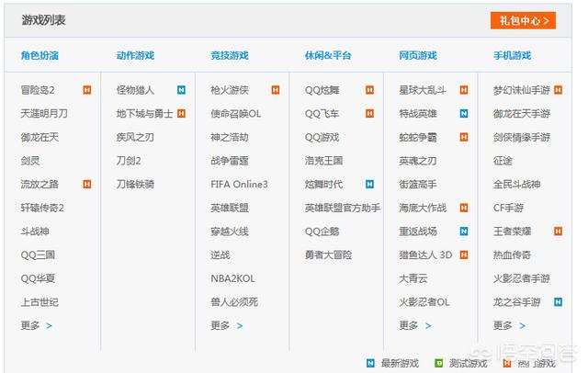This screenshot has width=588, height=373.
Task: Click the hot badge beside 海底大作战
Action: point(463,208)
